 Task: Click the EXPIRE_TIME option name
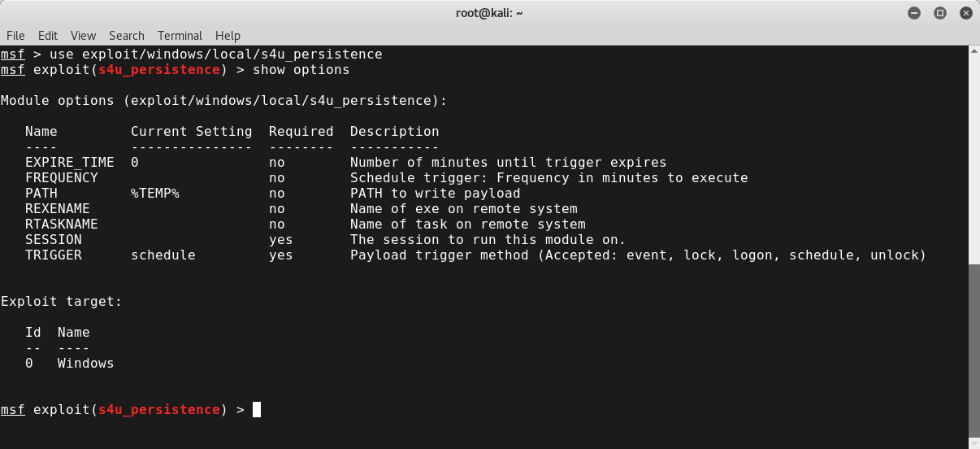(x=70, y=163)
